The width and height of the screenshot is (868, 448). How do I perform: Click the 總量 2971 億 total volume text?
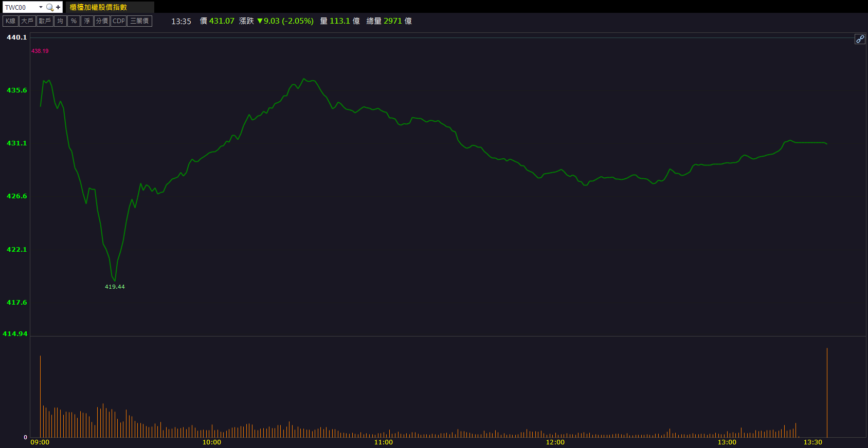tap(389, 21)
